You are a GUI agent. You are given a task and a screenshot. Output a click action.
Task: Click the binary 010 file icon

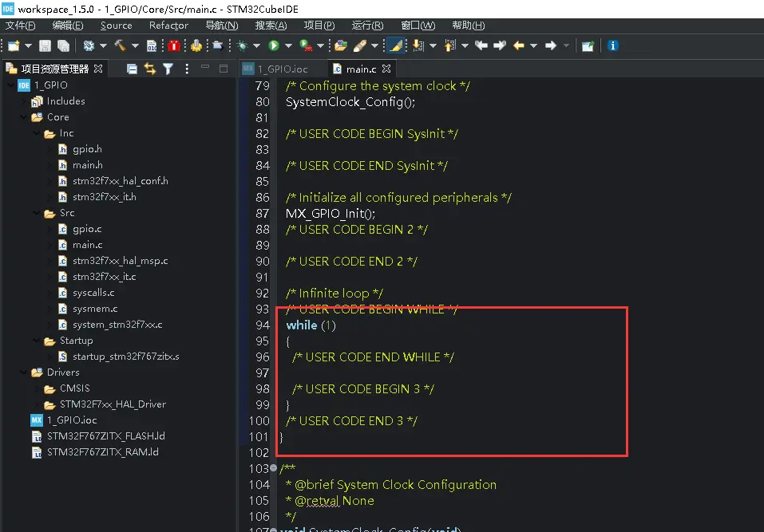152,45
